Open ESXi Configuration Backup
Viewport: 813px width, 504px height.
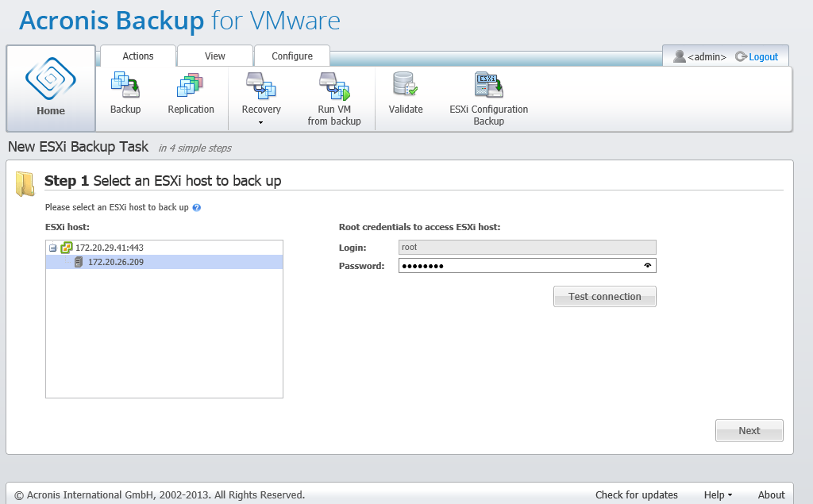point(488,99)
